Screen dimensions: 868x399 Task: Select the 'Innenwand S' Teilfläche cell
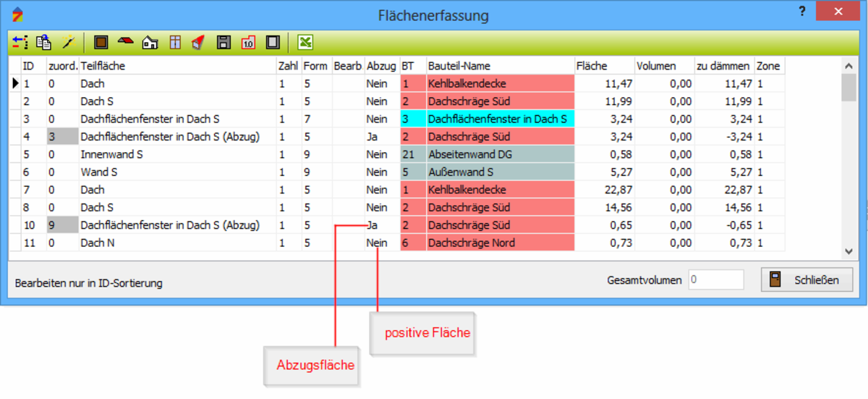[x=177, y=154]
